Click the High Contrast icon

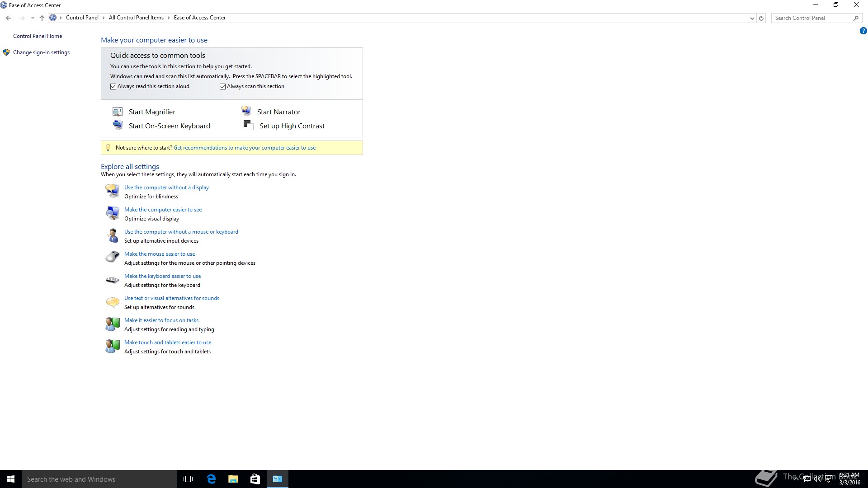(248, 125)
